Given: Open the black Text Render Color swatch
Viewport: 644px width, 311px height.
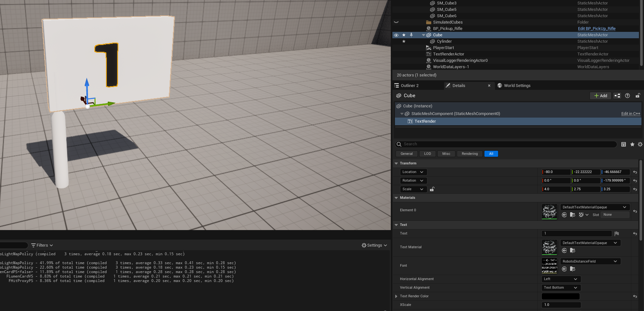Looking at the screenshot, I should point(561,296).
